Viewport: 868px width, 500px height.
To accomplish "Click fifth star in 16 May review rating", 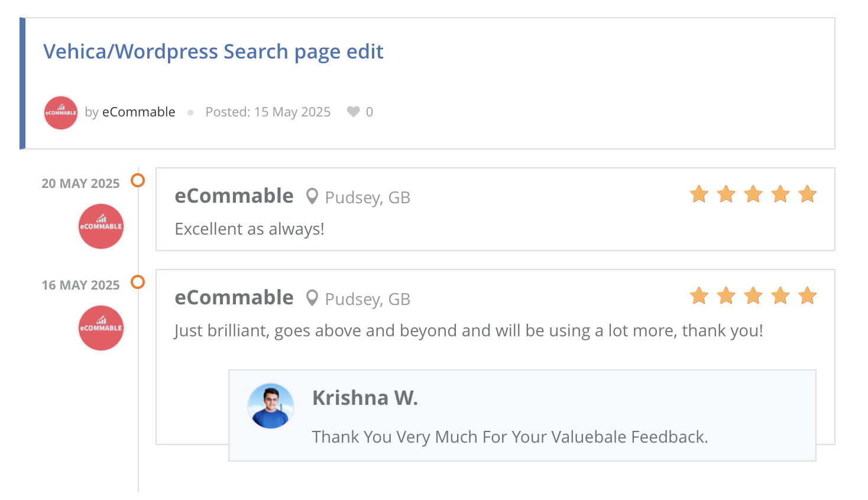I will point(807,296).
